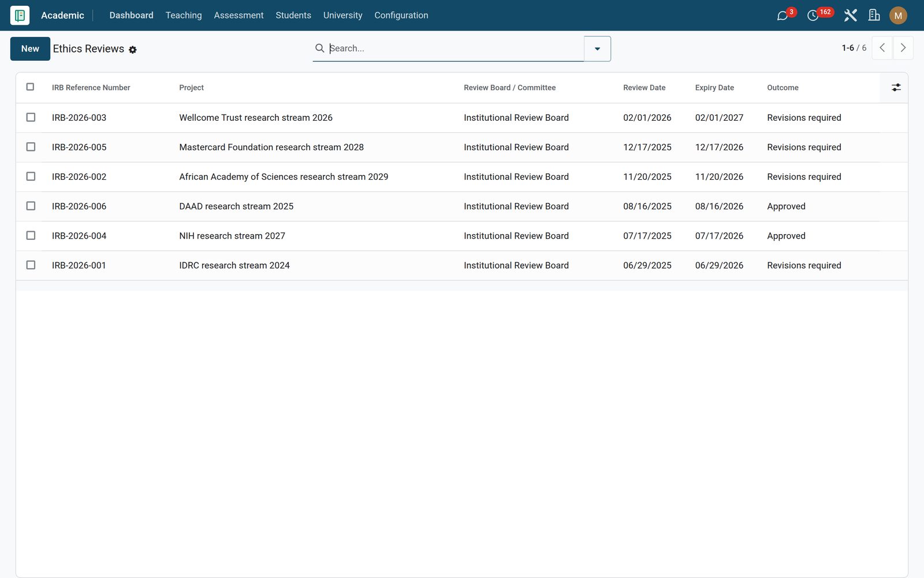924x578 pixels.
Task: Click the 1-6 / 6 pager counter
Action: [x=854, y=48]
